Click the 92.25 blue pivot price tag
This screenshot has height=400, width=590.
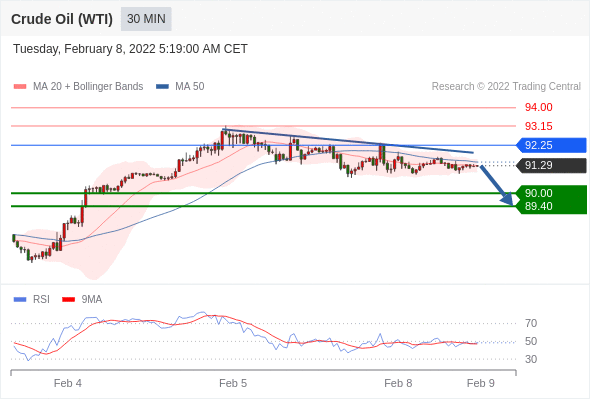550,145
